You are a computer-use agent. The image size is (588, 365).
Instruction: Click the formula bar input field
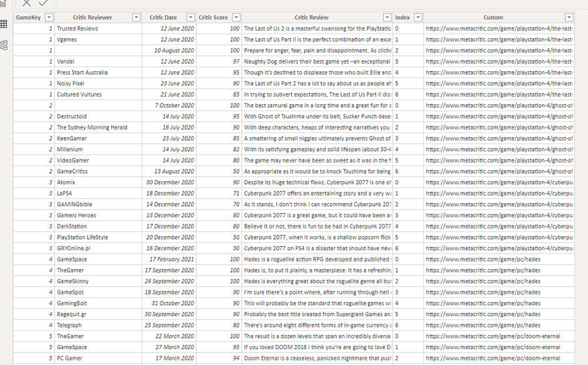coord(322,4)
